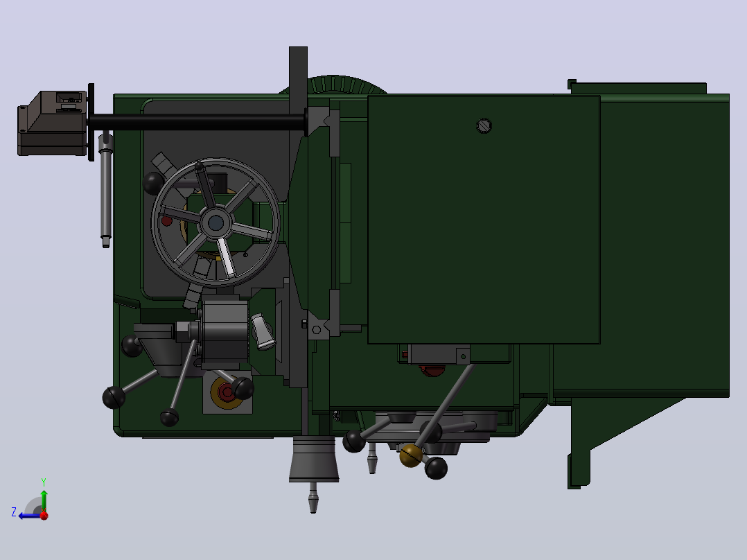Click the green Y axis arrow of the triad

click(44, 500)
